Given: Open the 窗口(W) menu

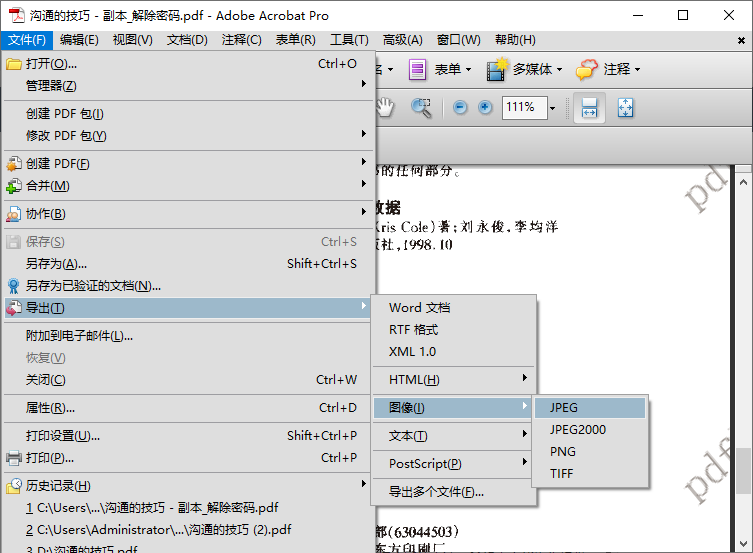Looking at the screenshot, I should pyautogui.click(x=458, y=40).
